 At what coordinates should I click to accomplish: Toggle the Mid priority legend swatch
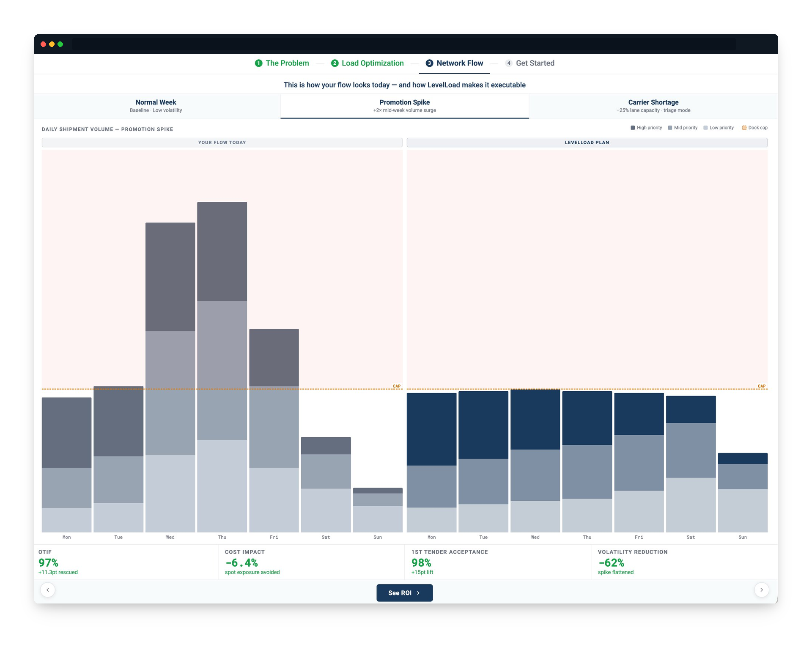pos(669,127)
